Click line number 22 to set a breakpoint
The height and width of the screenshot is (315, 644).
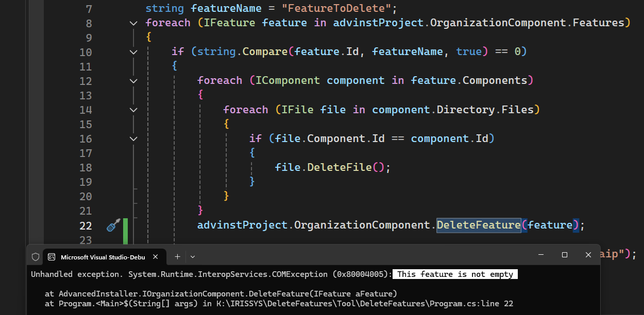pyautogui.click(x=86, y=225)
